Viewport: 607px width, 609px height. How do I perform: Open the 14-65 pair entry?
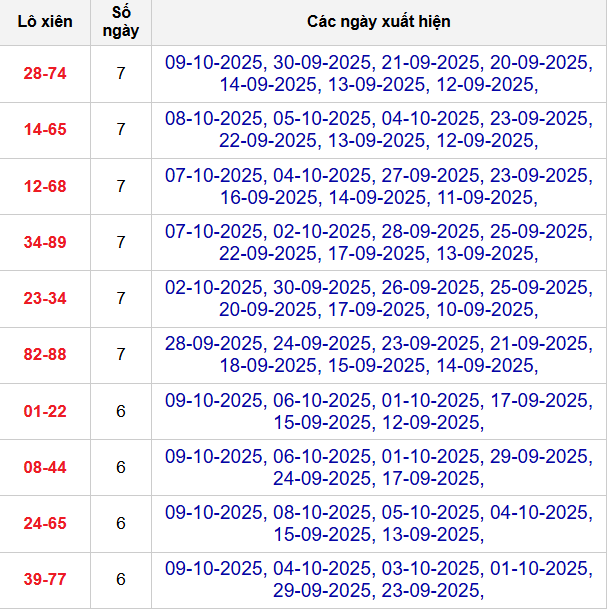click(x=45, y=129)
